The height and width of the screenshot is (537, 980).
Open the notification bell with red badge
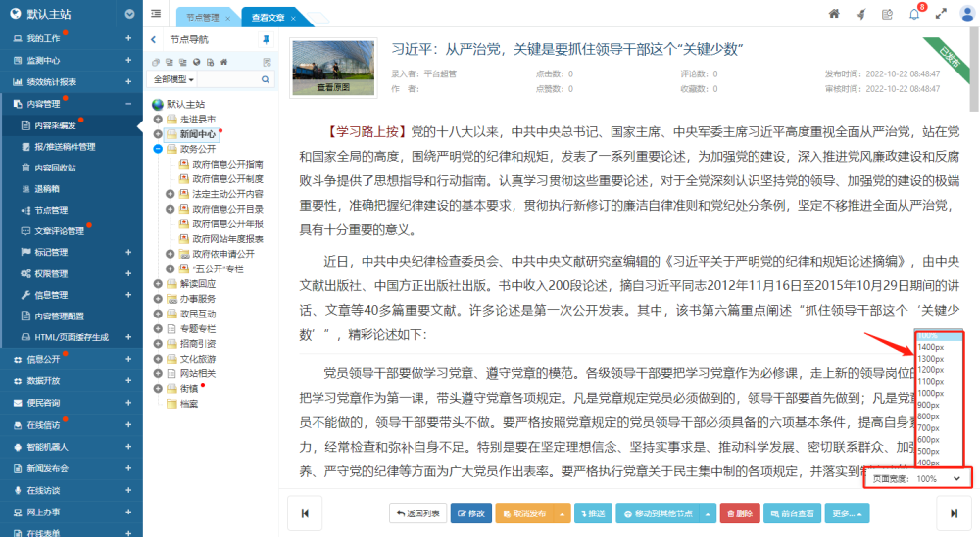tap(914, 14)
